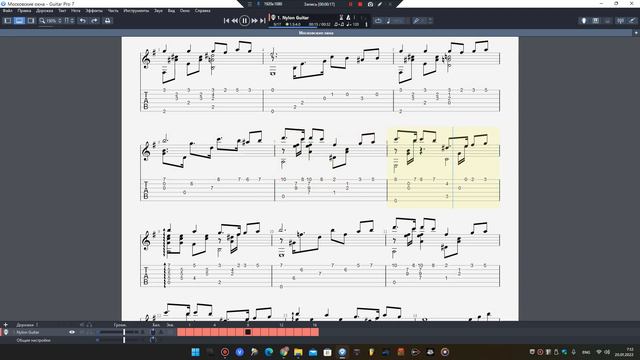Open the Windows Start menu
The height and width of the screenshot is (360, 640).
point(196,352)
